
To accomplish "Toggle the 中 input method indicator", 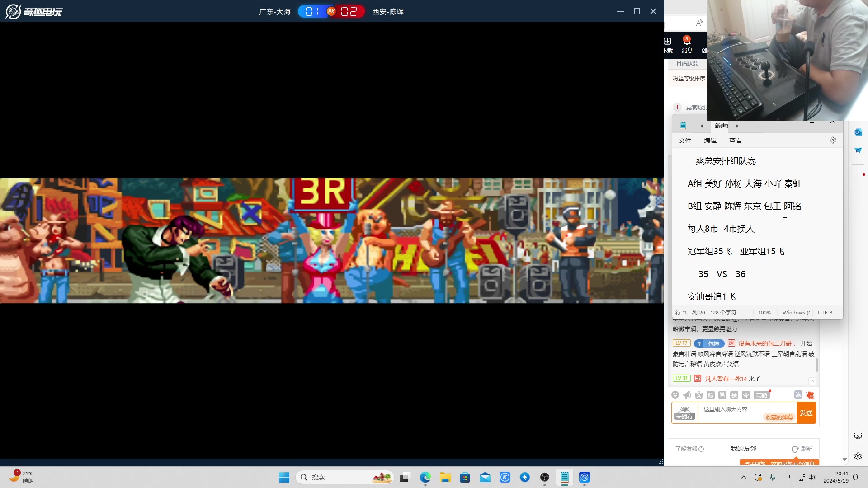I will pos(787,477).
